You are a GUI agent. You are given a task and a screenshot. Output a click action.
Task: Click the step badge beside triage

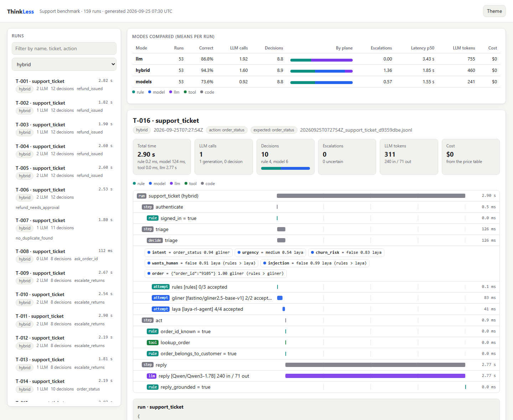[x=147, y=229]
